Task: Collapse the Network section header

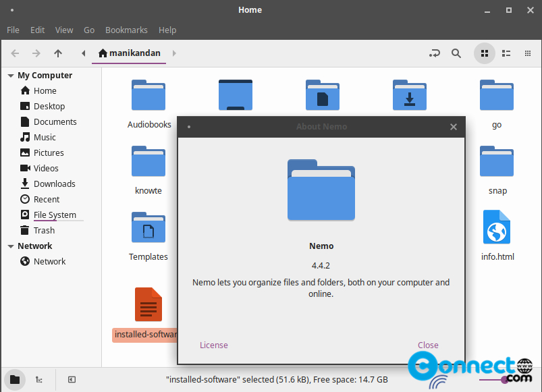Action: tap(11, 246)
